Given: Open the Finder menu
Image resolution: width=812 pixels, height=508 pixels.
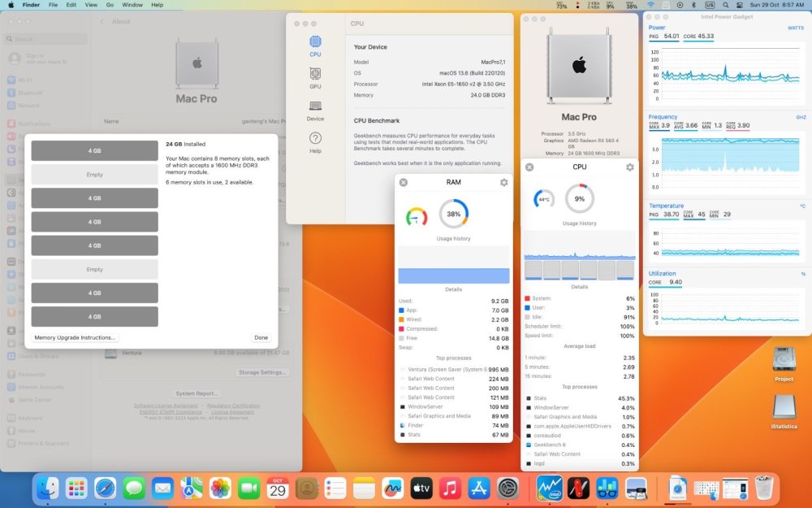Looking at the screenshot, I should (31, 5).
